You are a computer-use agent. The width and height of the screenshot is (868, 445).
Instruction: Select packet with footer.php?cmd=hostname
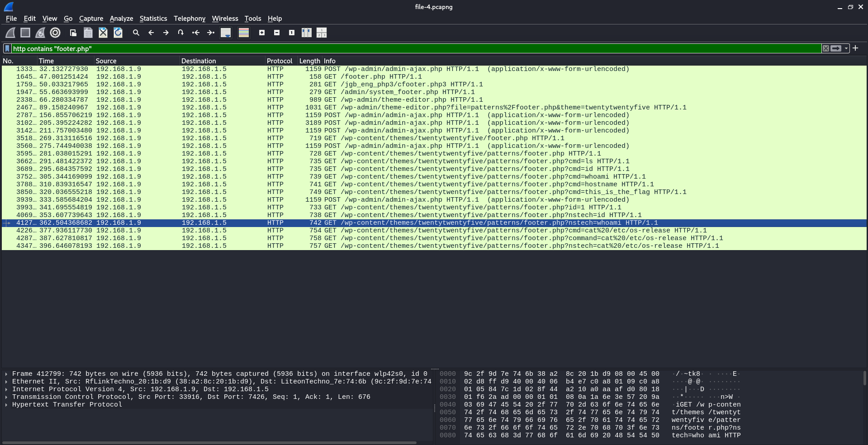(434, 184)
